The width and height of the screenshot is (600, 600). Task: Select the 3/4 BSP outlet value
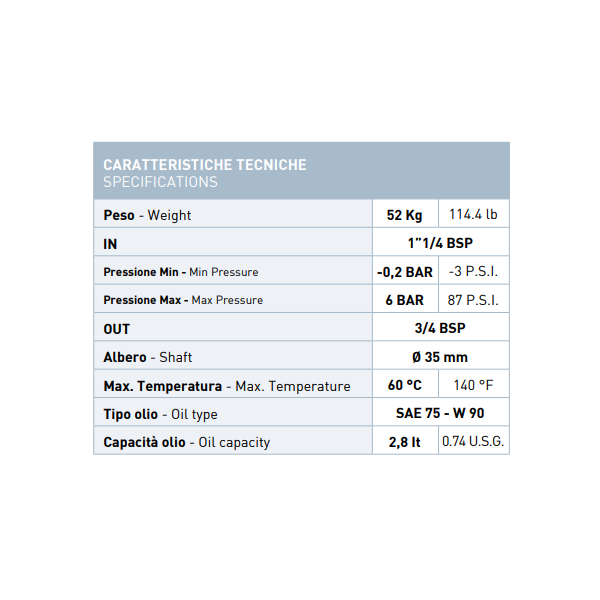439,329
